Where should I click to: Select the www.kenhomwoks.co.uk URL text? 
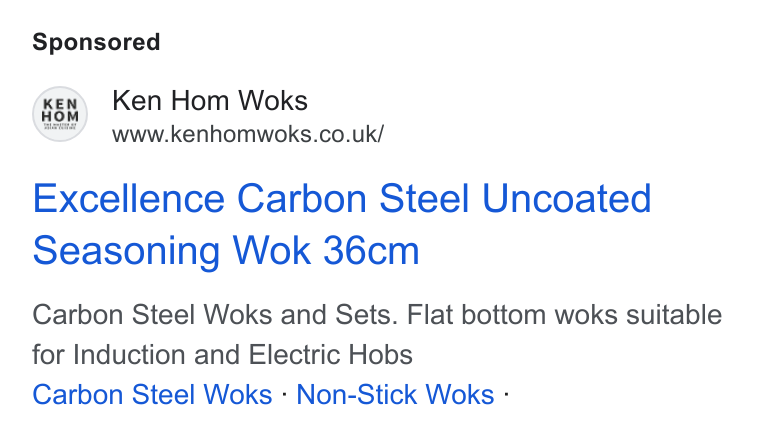[248, 134]
